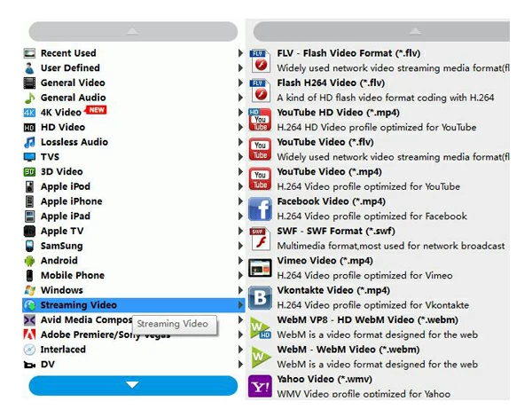Click the Vimeo Video format icon

[x=260, y=268]
